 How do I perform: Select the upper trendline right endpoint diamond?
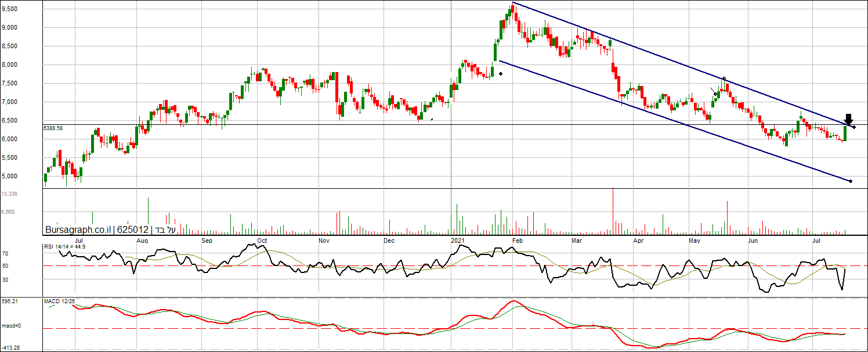(854, 127)
